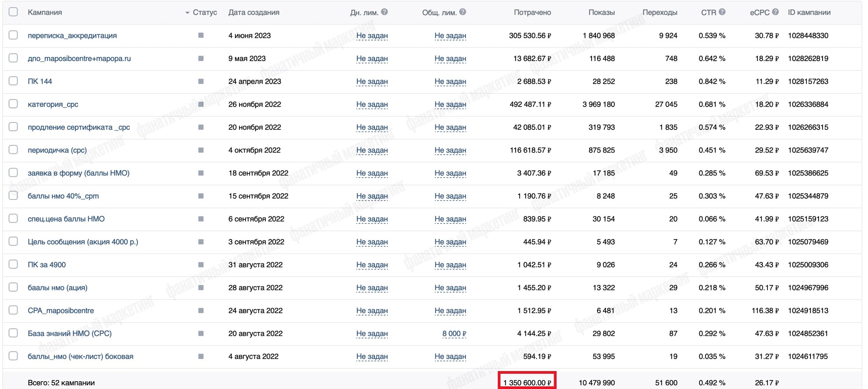Screen dimensions: 868x389
Task: Click the status square for переписка_аккредитация
Action: point(201,35)
